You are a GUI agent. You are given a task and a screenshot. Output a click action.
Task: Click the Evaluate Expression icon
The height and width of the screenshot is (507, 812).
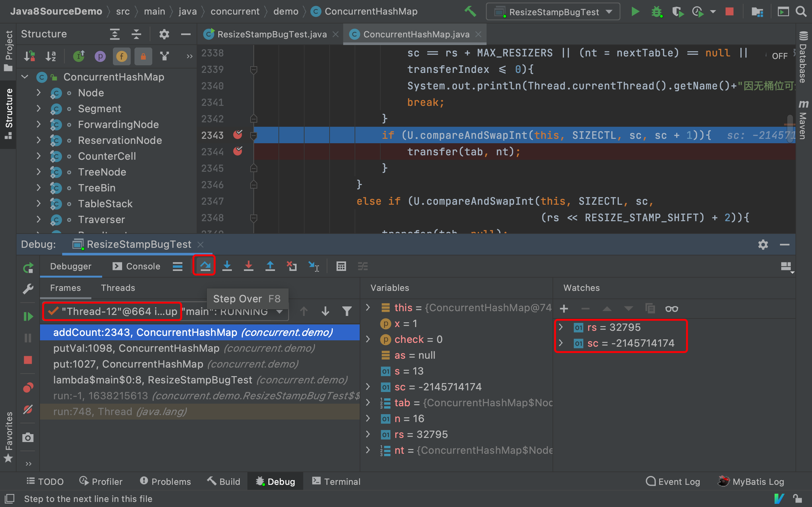pyautogui.click(x=340, y=267)
